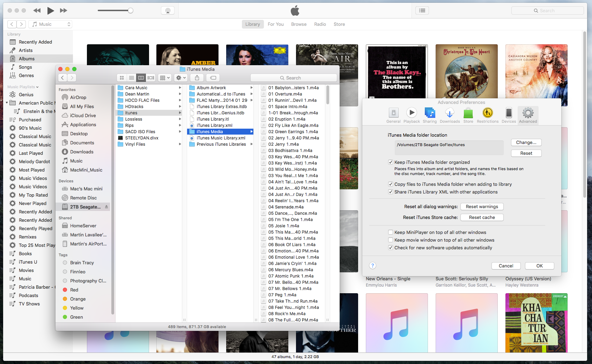Screen dimensions: 592x364
Task: Select the Advanced preferences gear icon
Action: click(x=528, y=113)
